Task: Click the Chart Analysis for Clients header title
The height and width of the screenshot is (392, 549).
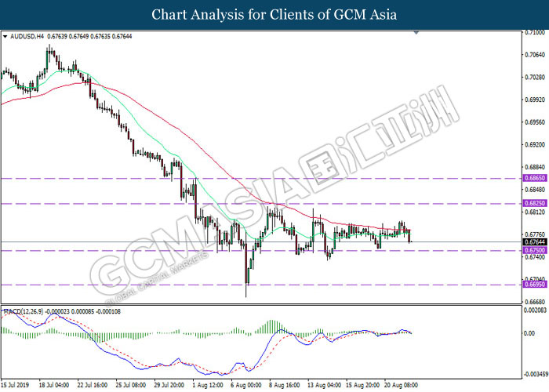Action: coord(274,15)
